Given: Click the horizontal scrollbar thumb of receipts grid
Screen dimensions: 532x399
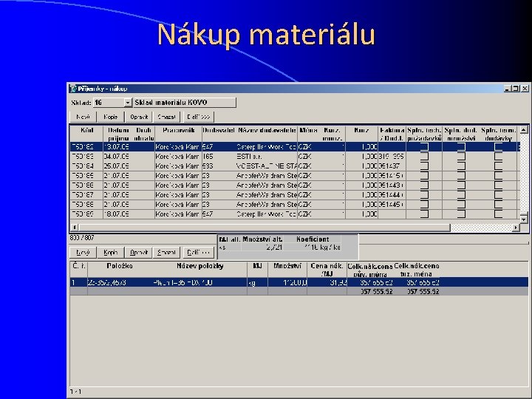Looking at the screenshot, I should [265, 228].
